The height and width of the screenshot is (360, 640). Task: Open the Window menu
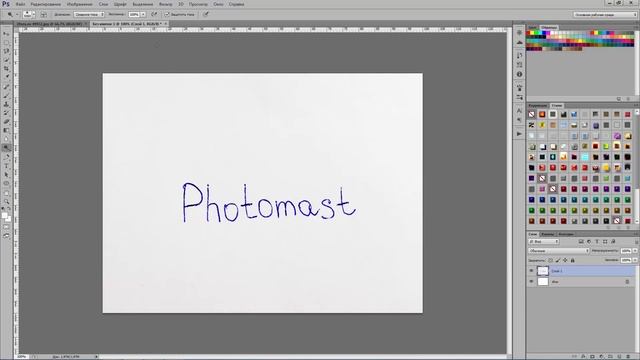pyautogui.click(x=218, y=4)
